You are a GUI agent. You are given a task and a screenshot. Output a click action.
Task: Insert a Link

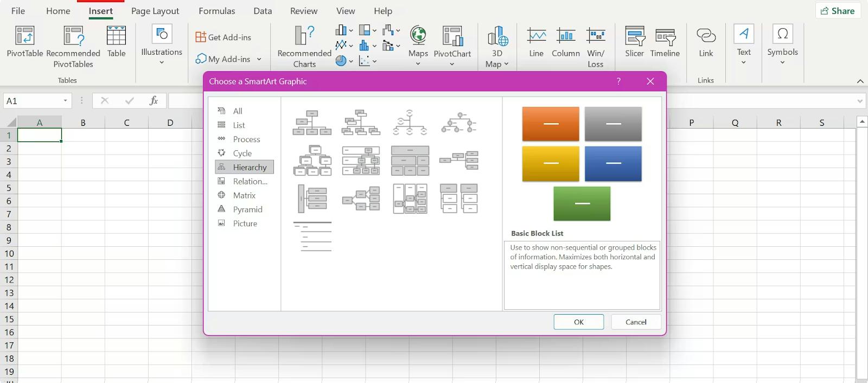(x=706, y=42)
